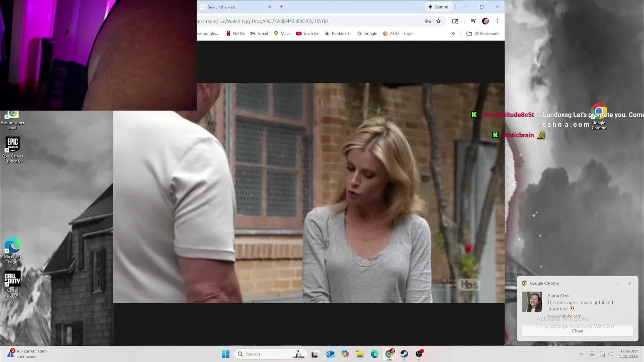The height and width of the screenshot is (362, 644).
Task: Open 'Fanum super loud' desktop icon
Action: pos(13,121)
